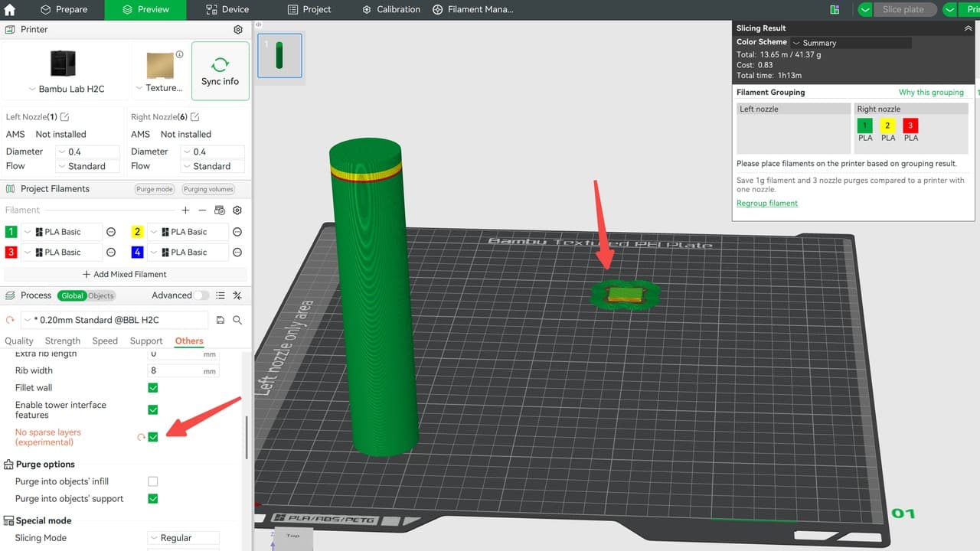Click the Top face of view cube
Screen dimensions: 980x551
pyautogui.click(x=292, y=537)
